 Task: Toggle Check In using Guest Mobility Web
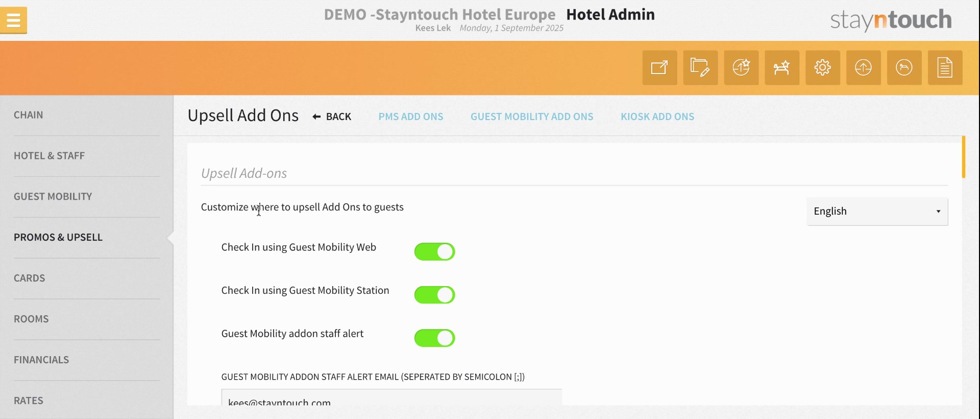(x=434, y=251)
